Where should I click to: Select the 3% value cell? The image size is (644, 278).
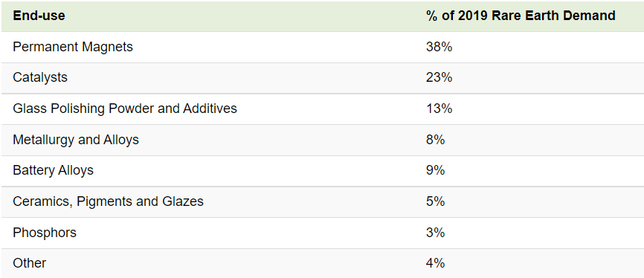(x=435, y=233)
